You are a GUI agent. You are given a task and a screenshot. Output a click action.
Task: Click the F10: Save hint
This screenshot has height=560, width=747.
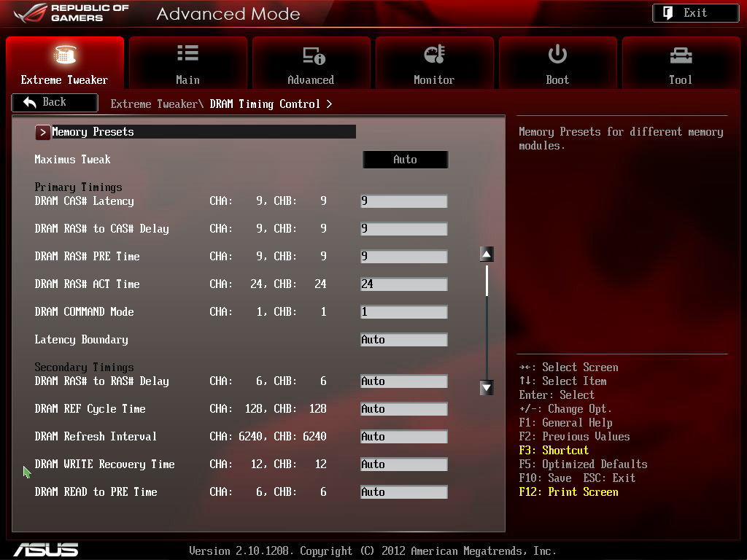tap(545, 478)
